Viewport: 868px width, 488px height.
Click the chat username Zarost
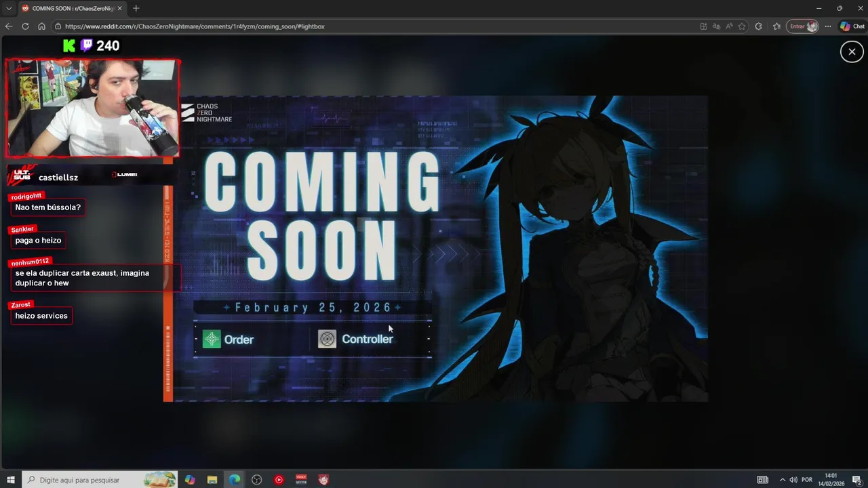pos(21,305)
